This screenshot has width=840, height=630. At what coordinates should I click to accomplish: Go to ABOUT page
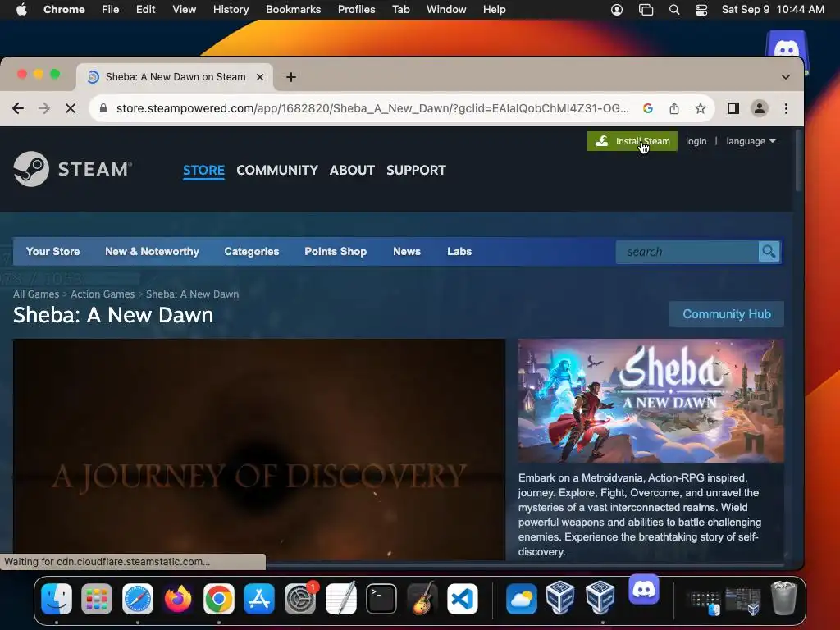[352, 171]
